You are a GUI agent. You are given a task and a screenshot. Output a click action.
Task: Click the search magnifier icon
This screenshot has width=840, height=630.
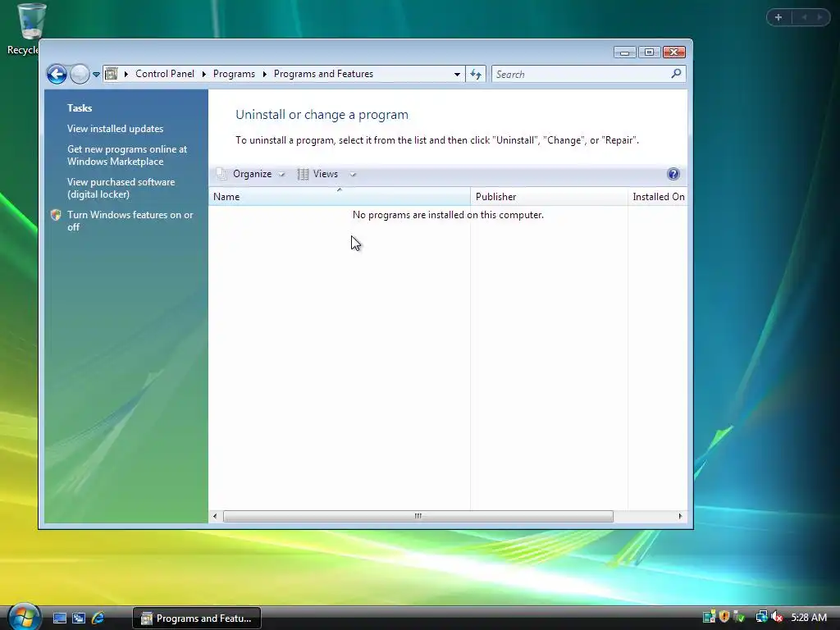click(676, 73)
